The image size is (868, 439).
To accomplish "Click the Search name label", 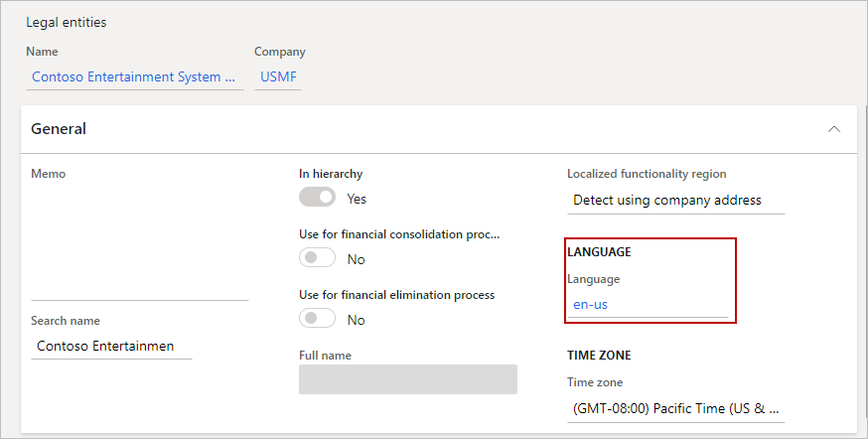I will point(66,321).
